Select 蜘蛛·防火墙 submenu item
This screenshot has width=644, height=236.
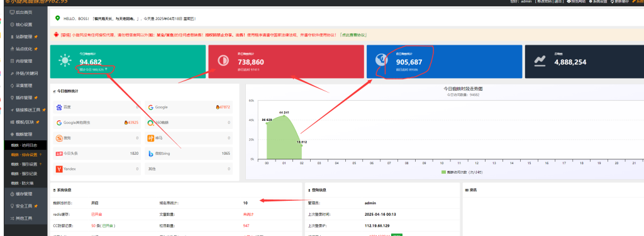(x=22, y=183)
